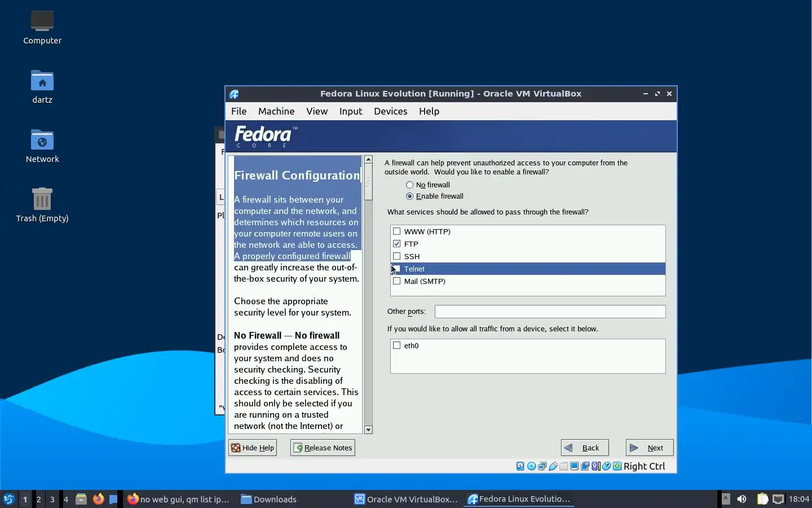Screen dimensions: 812x508
Task: Open the clipboard manager tray icon
Action: coord(762,499)
